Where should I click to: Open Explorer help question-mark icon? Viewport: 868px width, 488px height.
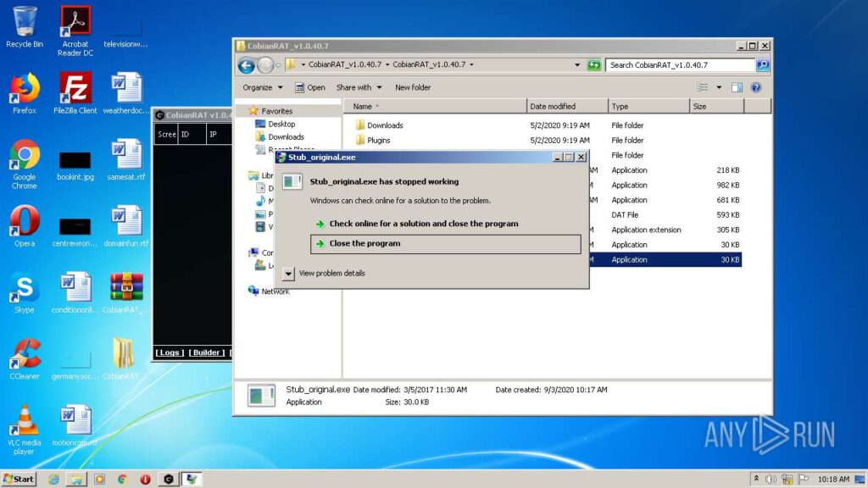pos(755,87)
